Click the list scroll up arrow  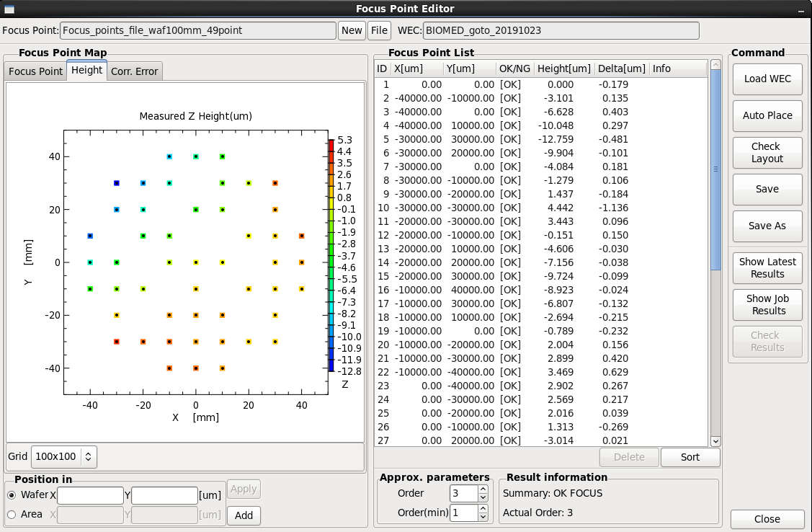click(x=715, y=65)
